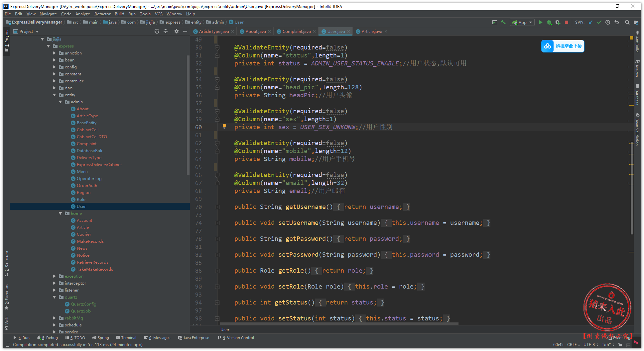Click the editor horizontal scrollbar
Viewport: 644px width, 351px height.
339,323
